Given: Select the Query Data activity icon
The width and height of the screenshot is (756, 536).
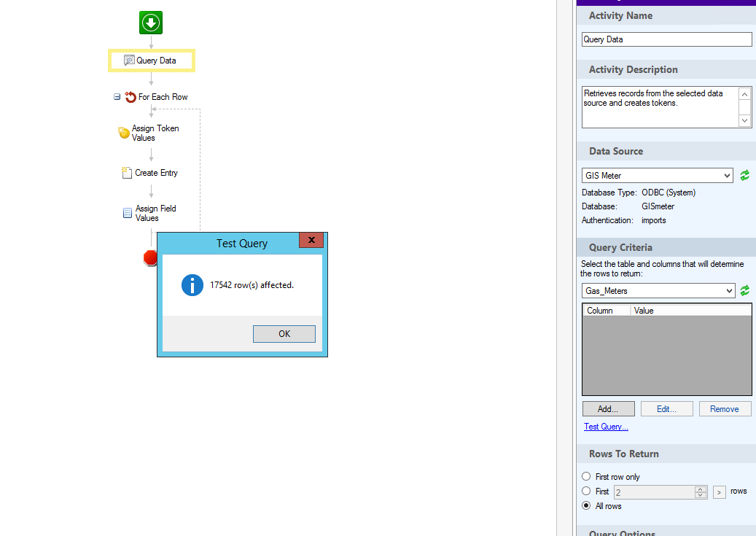Looking at the screenshot, I should coord(129,61).
